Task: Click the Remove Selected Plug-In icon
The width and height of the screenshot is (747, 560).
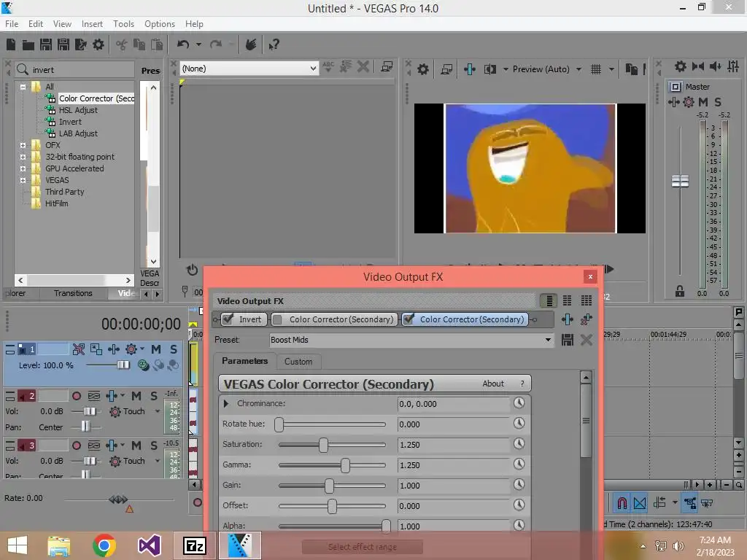Action: point(587,319)
